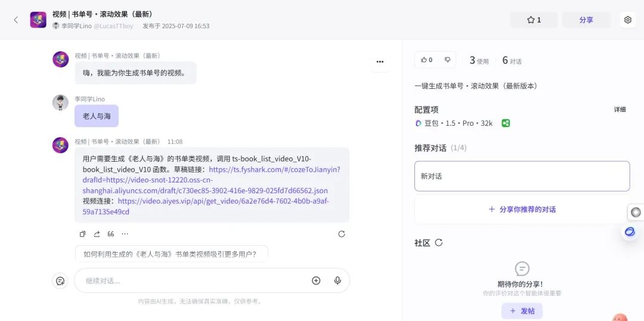The image size is (644, 321).
Task: Click the 发帖 post button
Action: pos(522,311)
